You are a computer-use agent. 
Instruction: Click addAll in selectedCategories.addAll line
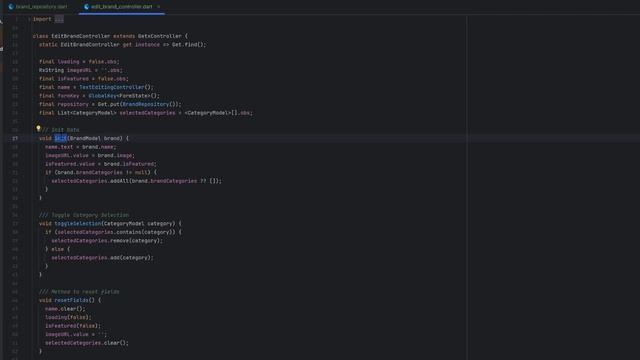click(x=120, y=181)
